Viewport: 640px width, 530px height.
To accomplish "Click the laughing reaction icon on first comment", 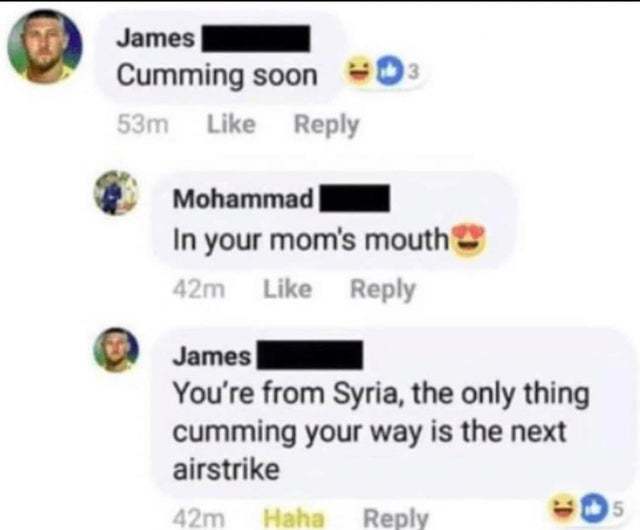I will (359, 73).
